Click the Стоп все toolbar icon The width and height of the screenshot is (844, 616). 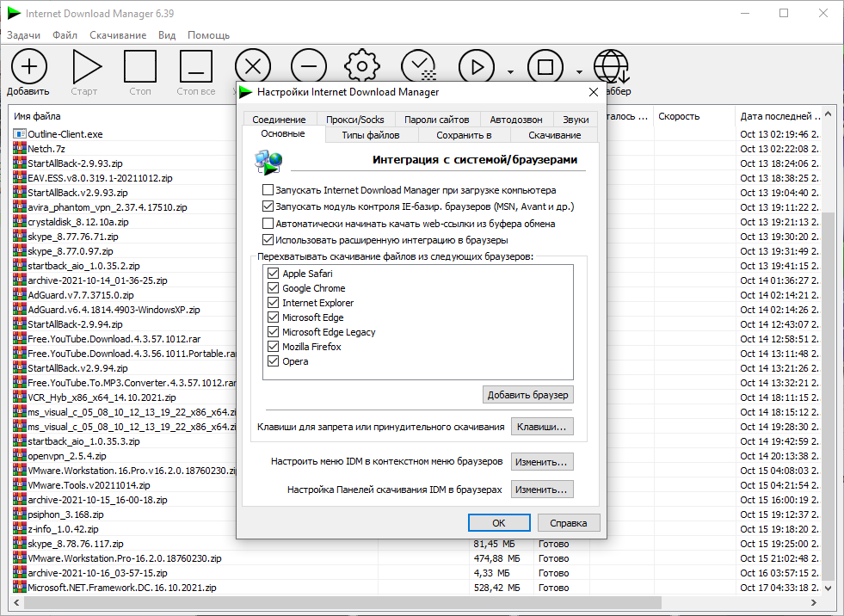195,66
